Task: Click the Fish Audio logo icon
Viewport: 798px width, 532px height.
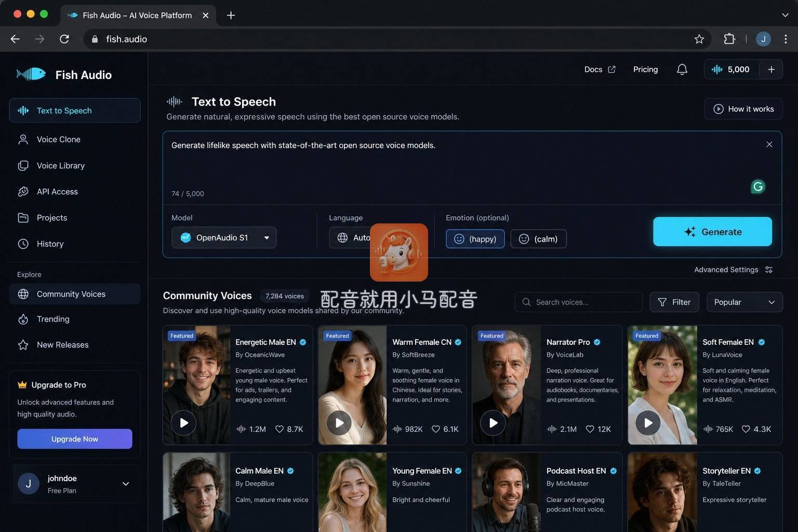Action: tap(31, 74)
